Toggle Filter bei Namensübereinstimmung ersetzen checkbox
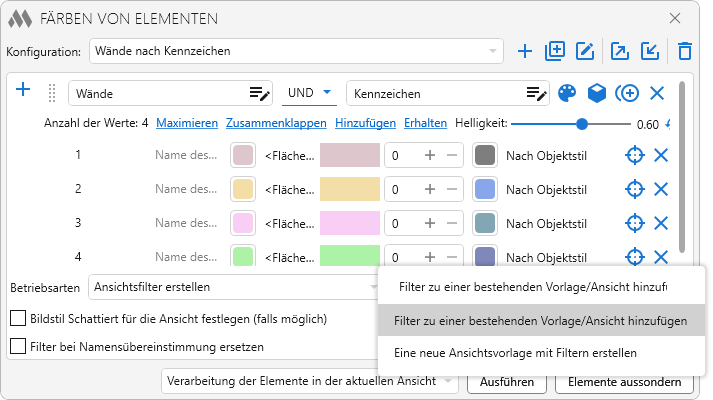The height and width of the screenshot is (400, 713). tap(18, 347)
